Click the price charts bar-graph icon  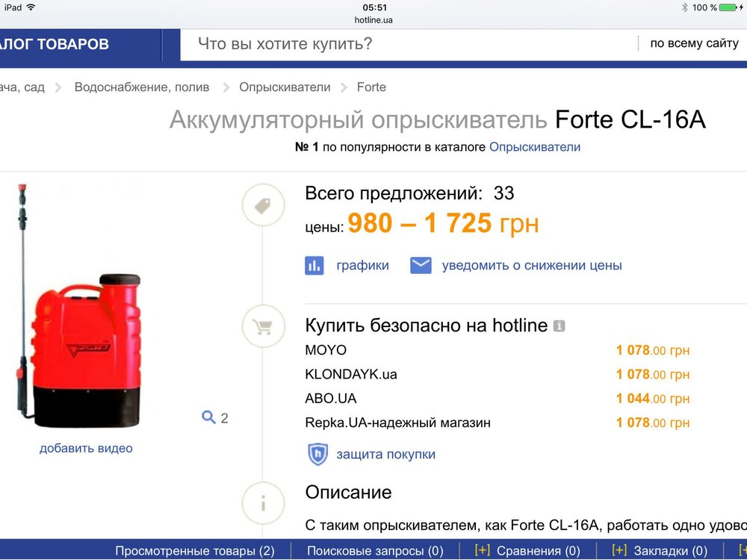pyautogui.click(x=314, y=266)
